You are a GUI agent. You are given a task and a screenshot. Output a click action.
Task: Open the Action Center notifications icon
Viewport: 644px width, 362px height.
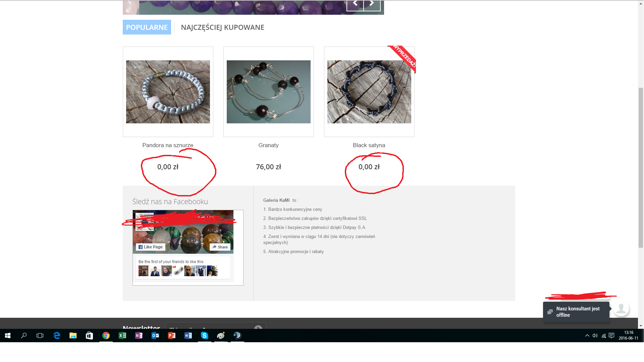tap(611, 336)
